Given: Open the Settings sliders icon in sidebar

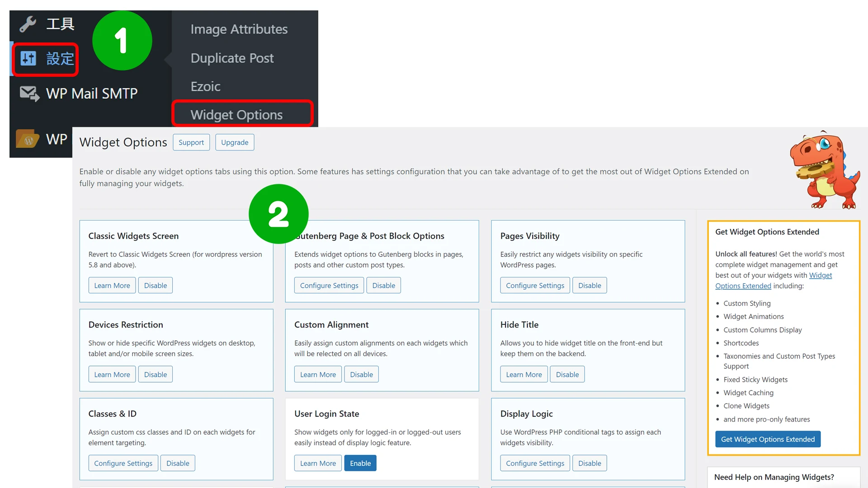Looking at the screenshot, I should point(28,58).
